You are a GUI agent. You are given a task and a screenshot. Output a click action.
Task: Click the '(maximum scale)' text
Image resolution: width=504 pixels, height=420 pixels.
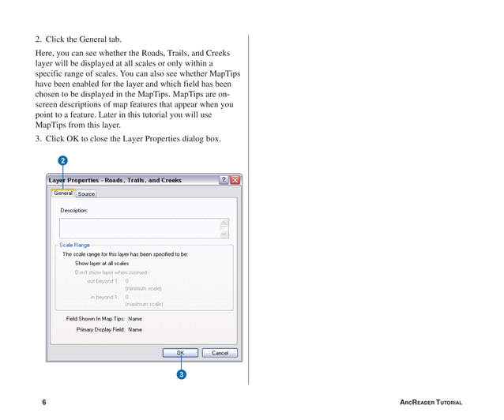[x=144, y=304]
